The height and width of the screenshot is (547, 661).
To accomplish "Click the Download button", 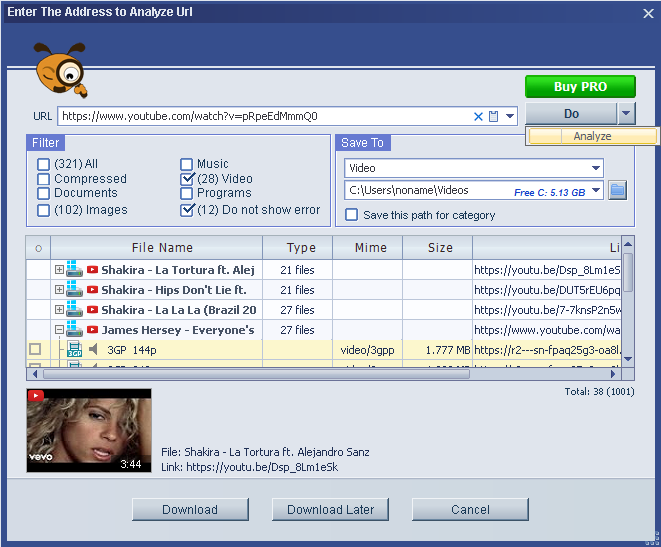I will click(190, 509).
